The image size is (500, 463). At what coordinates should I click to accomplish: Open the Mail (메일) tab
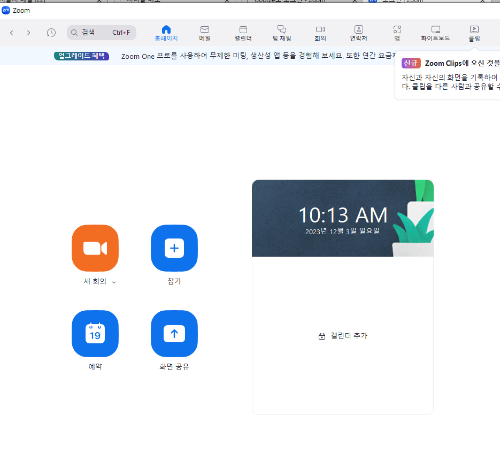tap(204, 33)
